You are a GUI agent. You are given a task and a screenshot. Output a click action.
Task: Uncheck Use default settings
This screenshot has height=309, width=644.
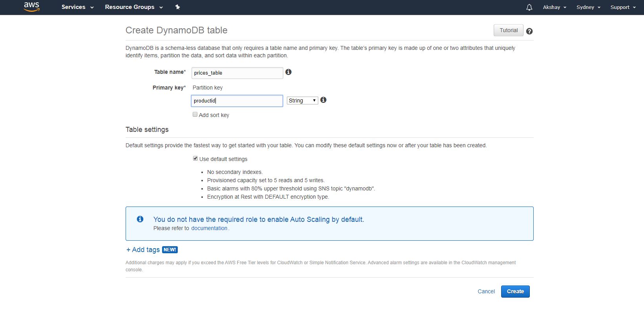click(195, 158)
